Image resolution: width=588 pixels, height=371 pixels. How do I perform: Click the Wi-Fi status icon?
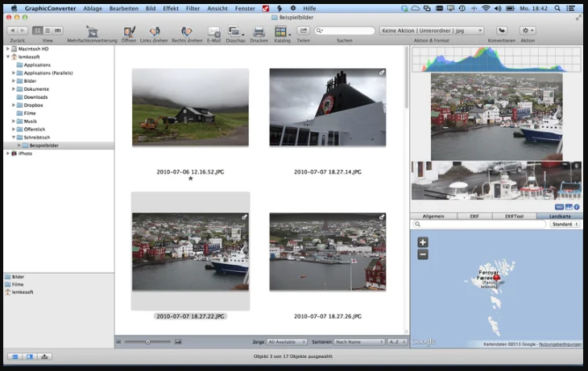point(486,8)
